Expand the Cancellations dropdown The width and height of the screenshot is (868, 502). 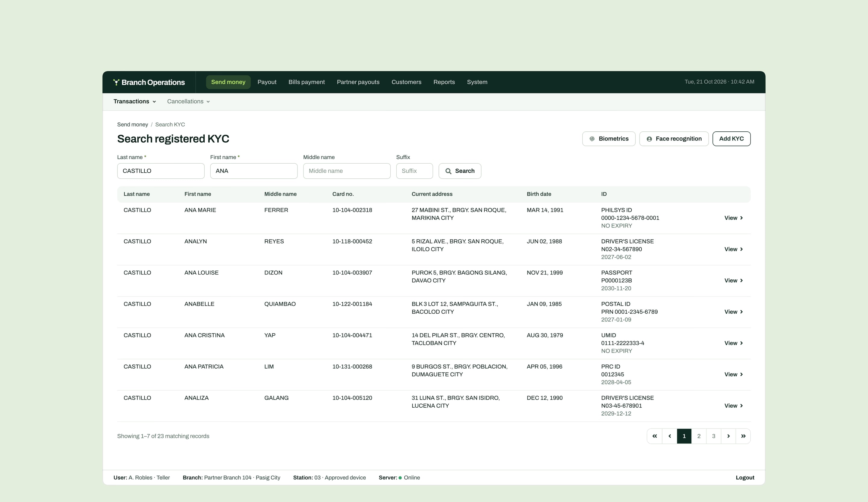pyautogui.click(x=188, y=102)
